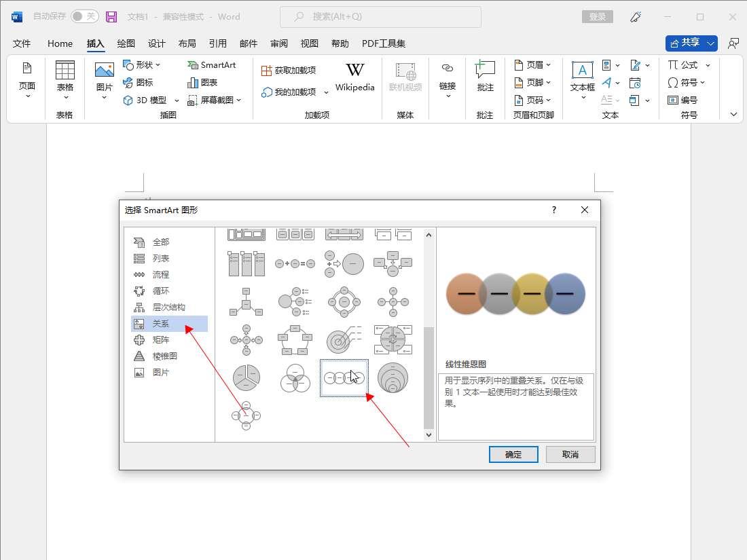Viewport: 747px width, 560px height.
Task: Choose the radial Venn thumbnail
Action: coord(247,415)
